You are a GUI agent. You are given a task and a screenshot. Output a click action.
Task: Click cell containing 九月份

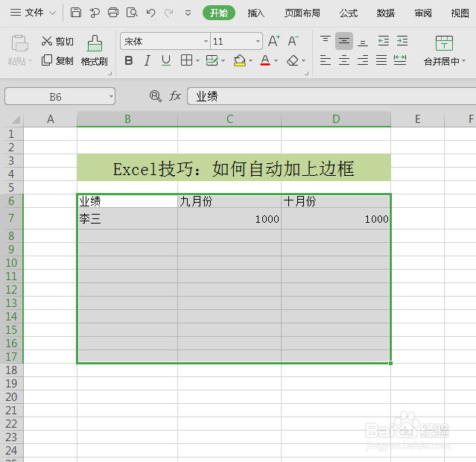point(229,201)
